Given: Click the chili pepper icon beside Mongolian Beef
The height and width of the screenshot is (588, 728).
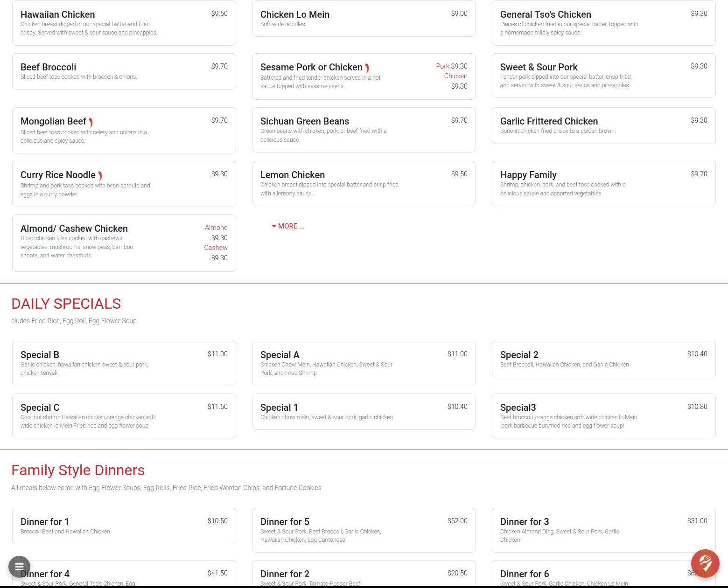Looking at the screenshot, I should click(91, 123).
